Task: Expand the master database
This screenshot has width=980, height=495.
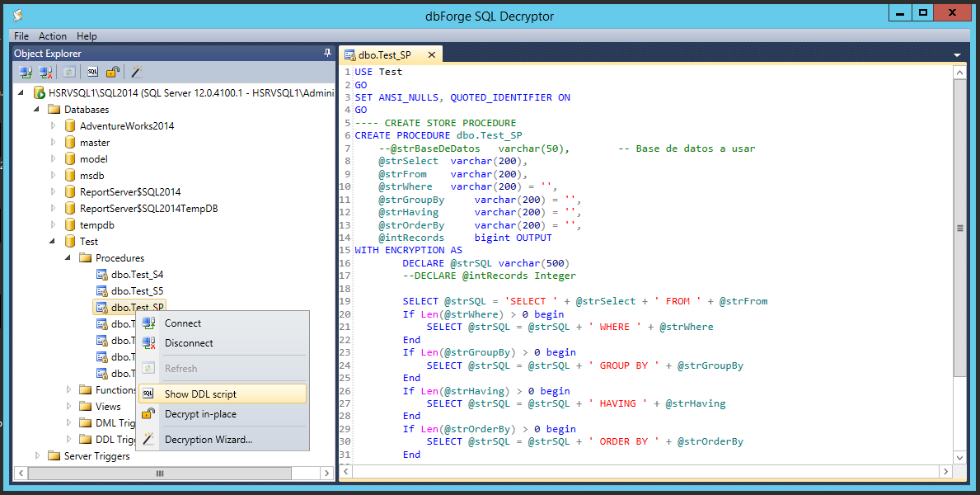Action: [54, 143]
